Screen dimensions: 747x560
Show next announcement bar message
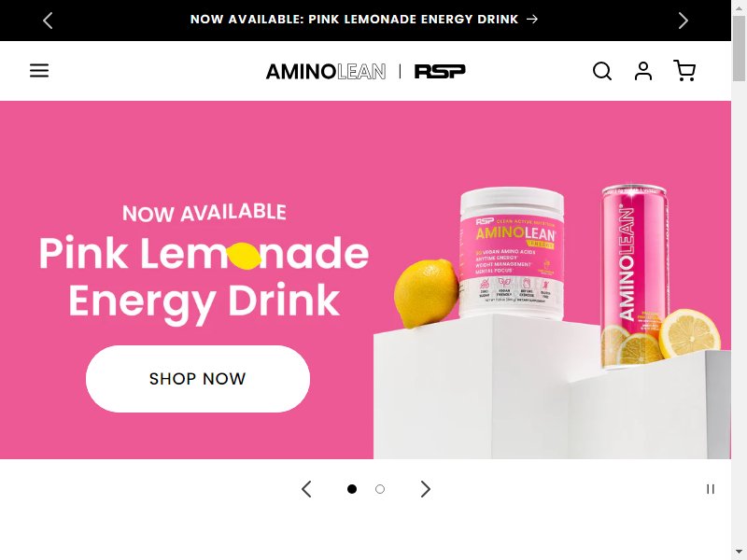(684, 20)
